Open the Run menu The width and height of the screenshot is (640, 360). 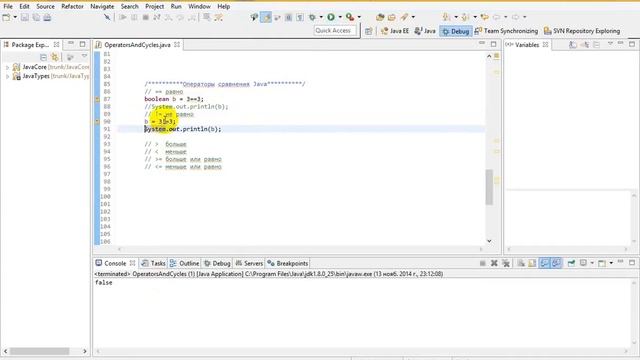coord(176,7)
